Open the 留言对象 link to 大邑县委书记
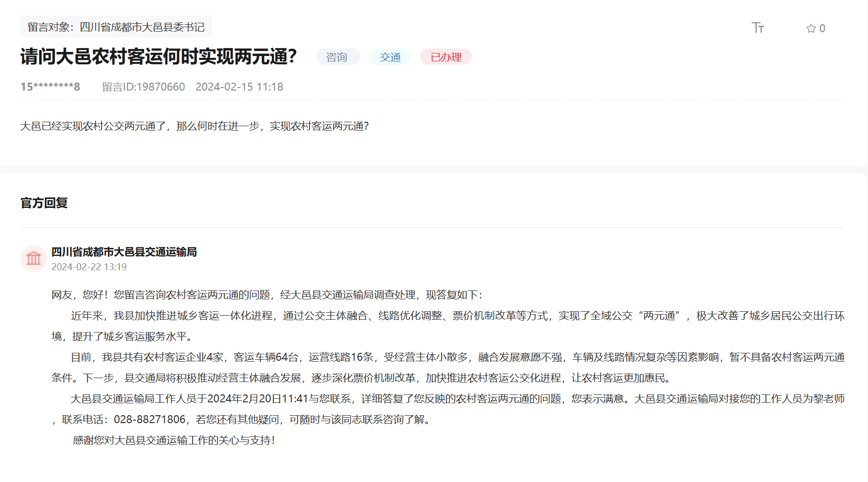This screenshot has height=482, width=868. 117,27
